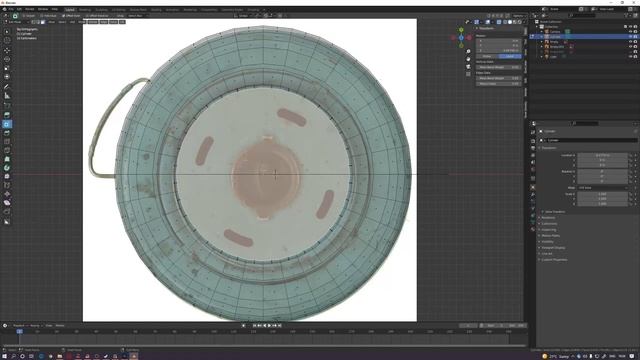This screenshot has height=360, width=640.
Task: Hide the Light object via eye icon
Action: click(x=630, y=57)
